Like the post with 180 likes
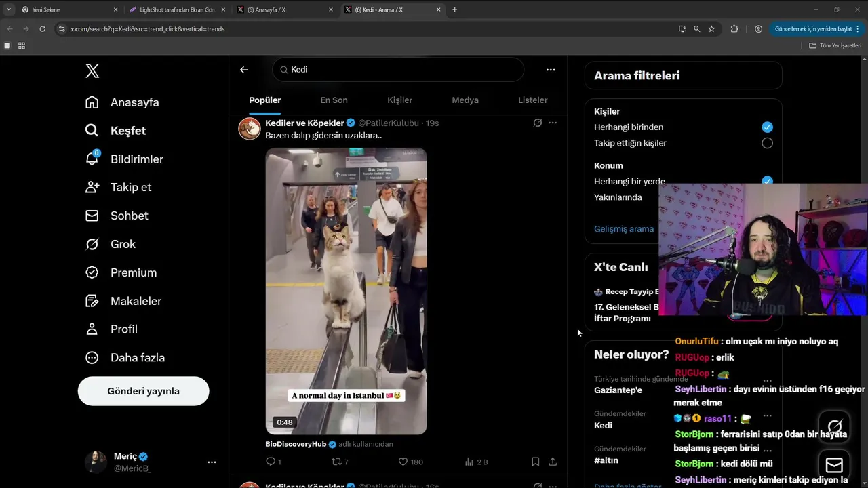The width and height of the screenshot is (868, 488). pyautogui.click(x=410, y=462)
